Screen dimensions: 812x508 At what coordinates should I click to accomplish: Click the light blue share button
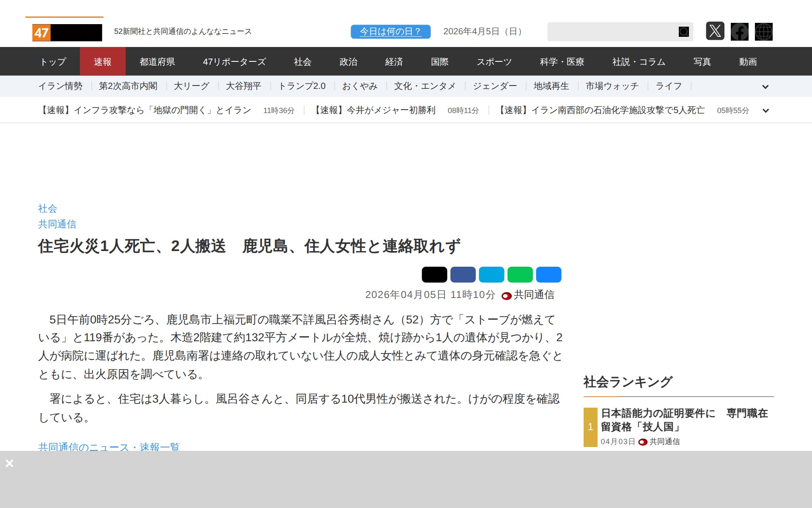(491, 275)
